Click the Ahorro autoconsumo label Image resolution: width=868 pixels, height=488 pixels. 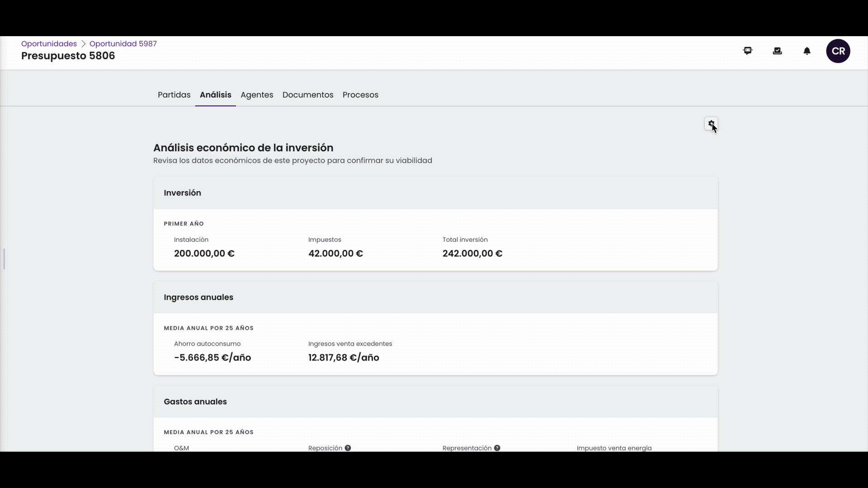pyautogui.click(x=208, y=344)
